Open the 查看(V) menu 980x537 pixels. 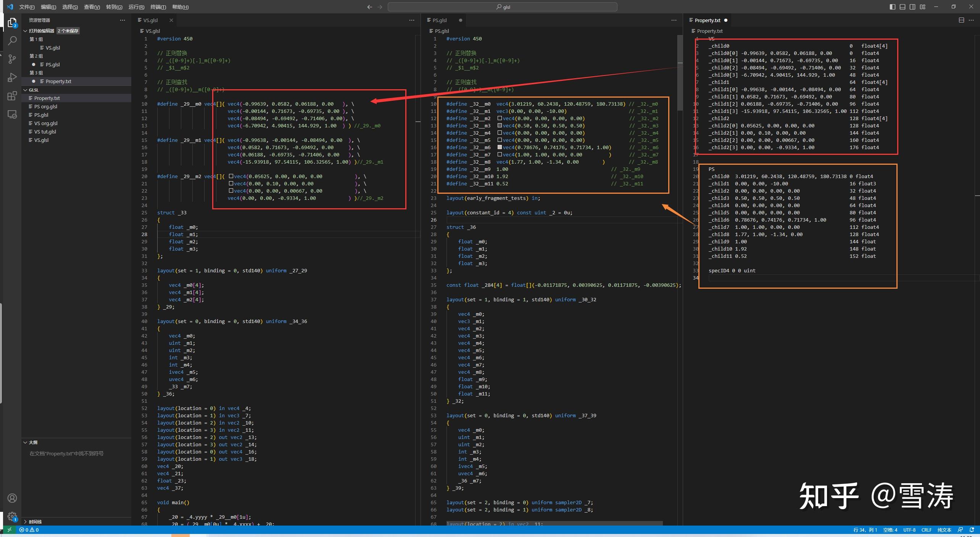point(92,7)
